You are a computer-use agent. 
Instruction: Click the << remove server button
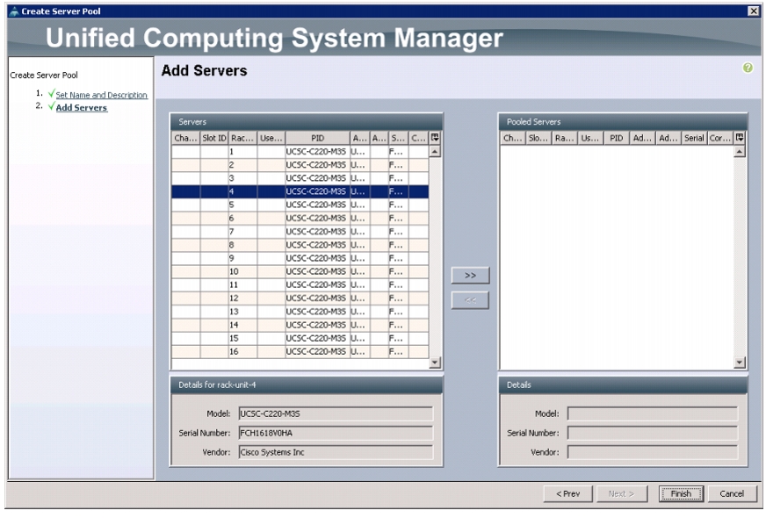(x=470, y=300)
